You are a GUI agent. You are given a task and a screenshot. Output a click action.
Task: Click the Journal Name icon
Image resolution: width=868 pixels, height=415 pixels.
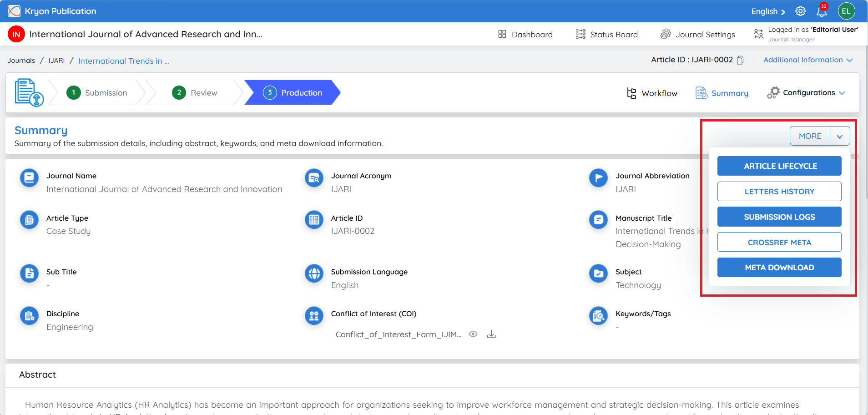(x=30, y=178)
